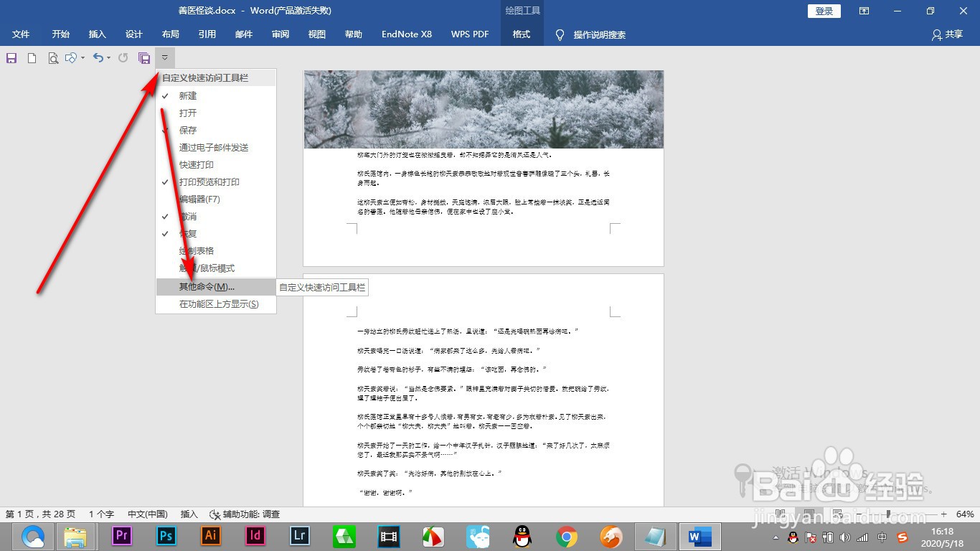The image size is (980, 551).
Task: Switch to the 引用 ribbon tab
Action: pos(207,34)
